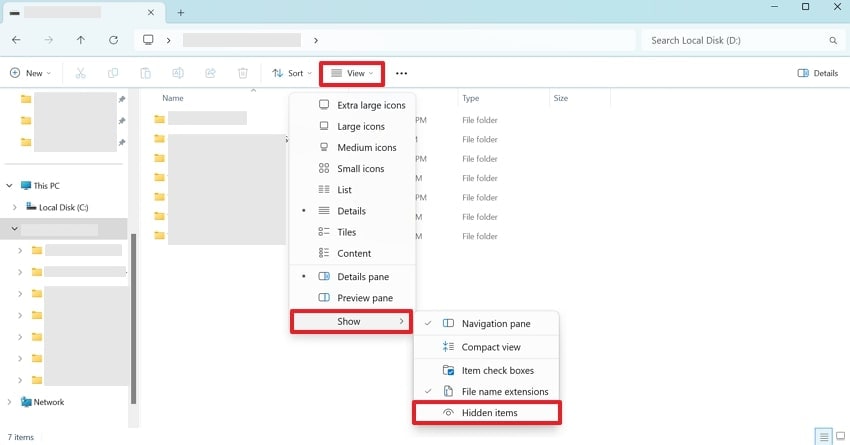Go up one folder level arrow

pyautogui.click(x=81, y=40)
